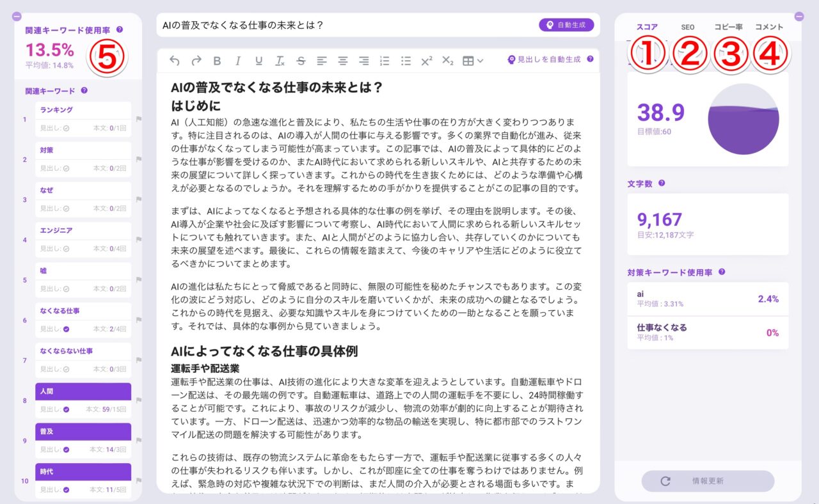
Task: Apply superscript formatting
Action: [x=427, y=61]
